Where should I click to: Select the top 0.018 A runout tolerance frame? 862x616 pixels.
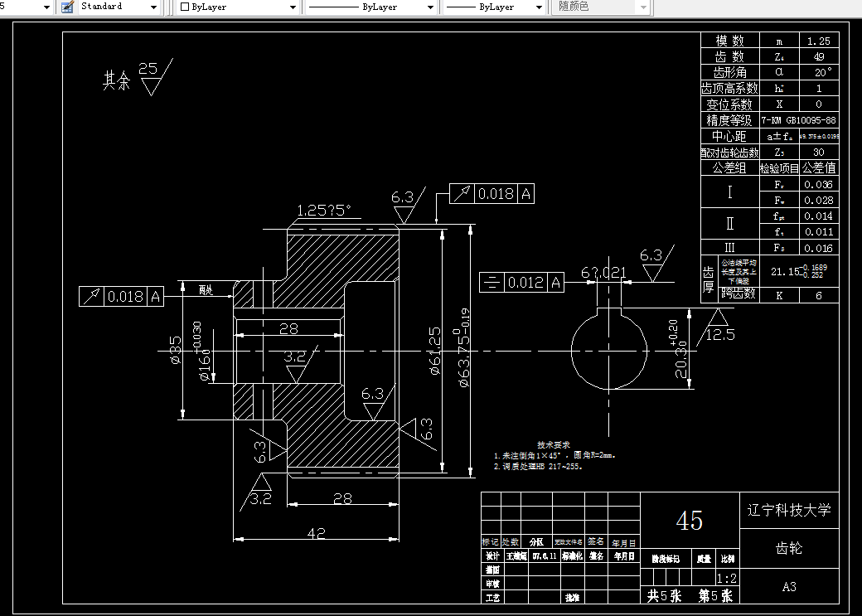point(492,194)
